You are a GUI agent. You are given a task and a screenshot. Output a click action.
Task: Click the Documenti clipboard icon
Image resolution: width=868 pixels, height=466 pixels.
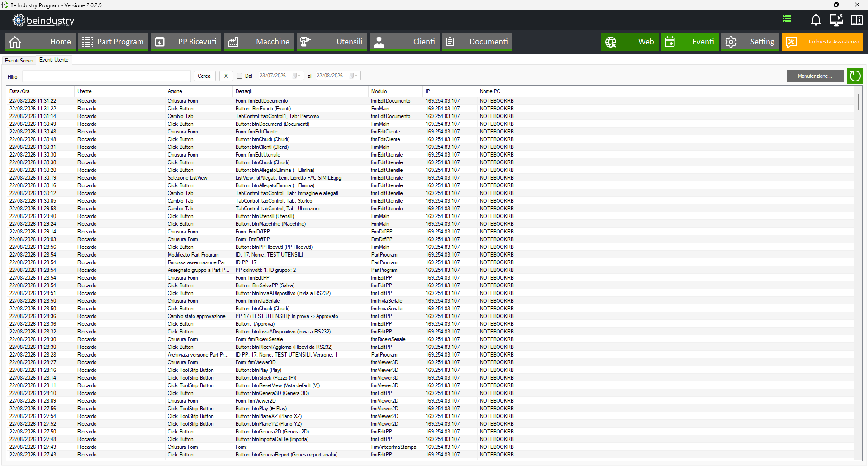coord(450,42)
